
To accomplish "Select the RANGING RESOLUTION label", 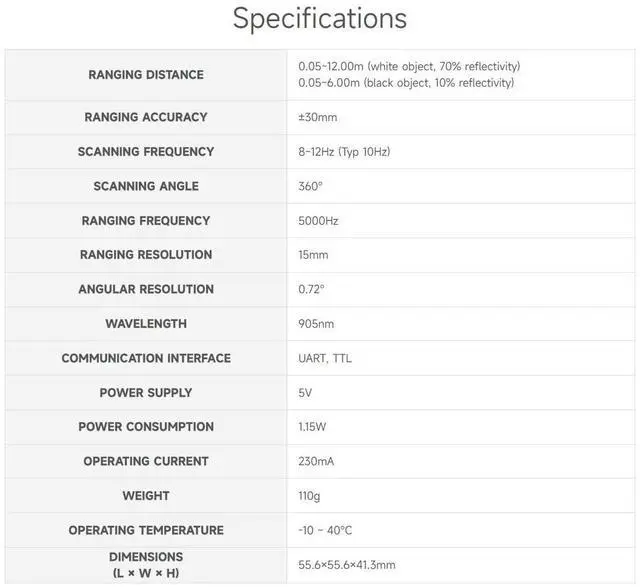I will point(146,255).
